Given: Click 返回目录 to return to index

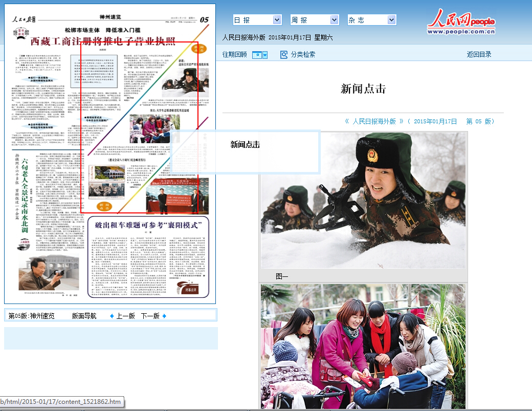Looking at the screenshot, I should 479,54.
